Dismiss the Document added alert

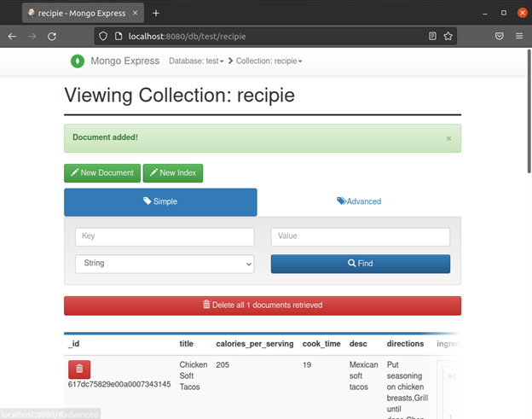(448, 138)
